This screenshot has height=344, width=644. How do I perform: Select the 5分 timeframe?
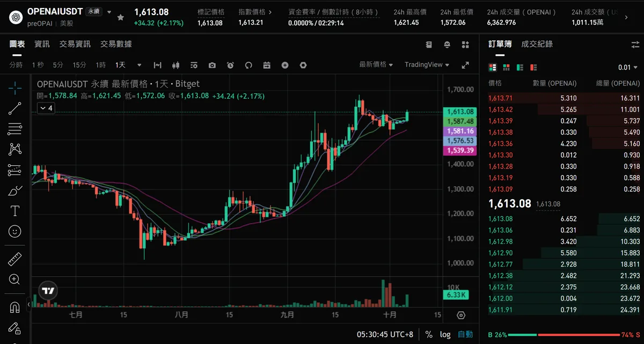pyautogui.click(x=58, y=65)
